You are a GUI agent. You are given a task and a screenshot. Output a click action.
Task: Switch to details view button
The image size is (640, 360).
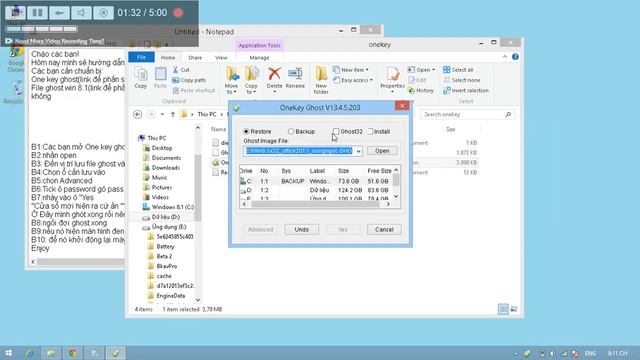(x=503, y=309)
